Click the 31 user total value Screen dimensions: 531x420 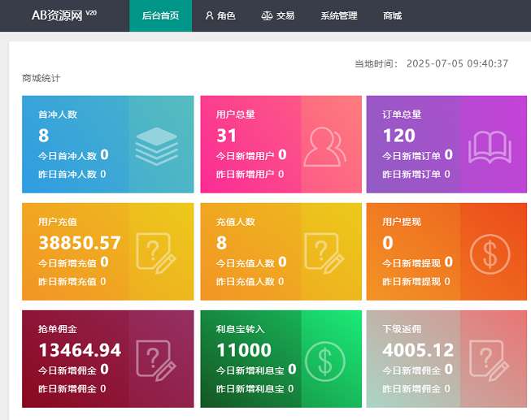point(226,136)
